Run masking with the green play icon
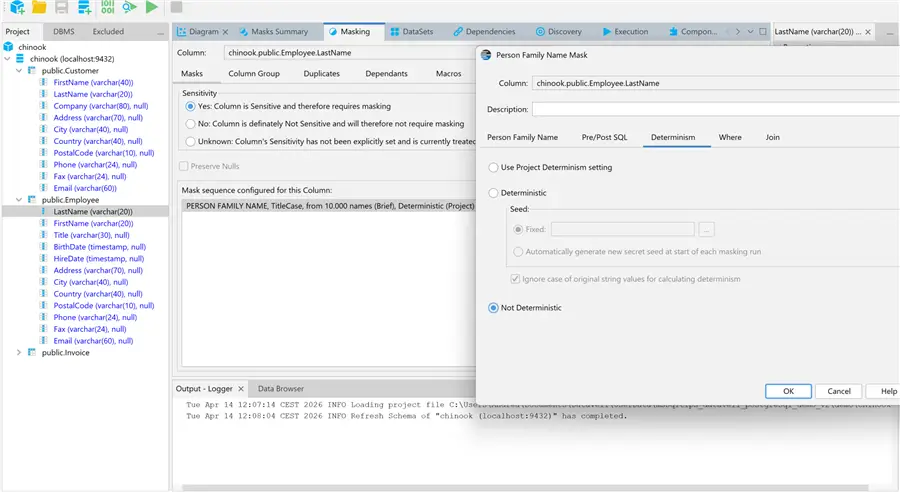 tap(152, 7)
